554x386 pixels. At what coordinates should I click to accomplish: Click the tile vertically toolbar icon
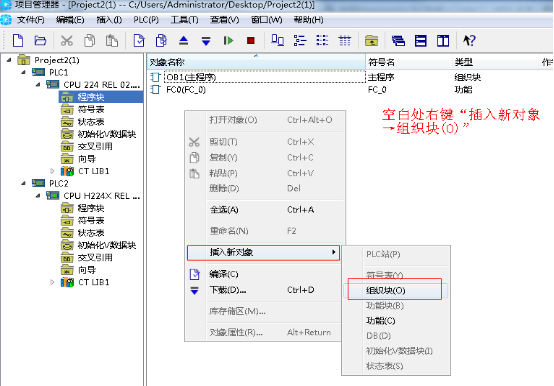point(443,41)
